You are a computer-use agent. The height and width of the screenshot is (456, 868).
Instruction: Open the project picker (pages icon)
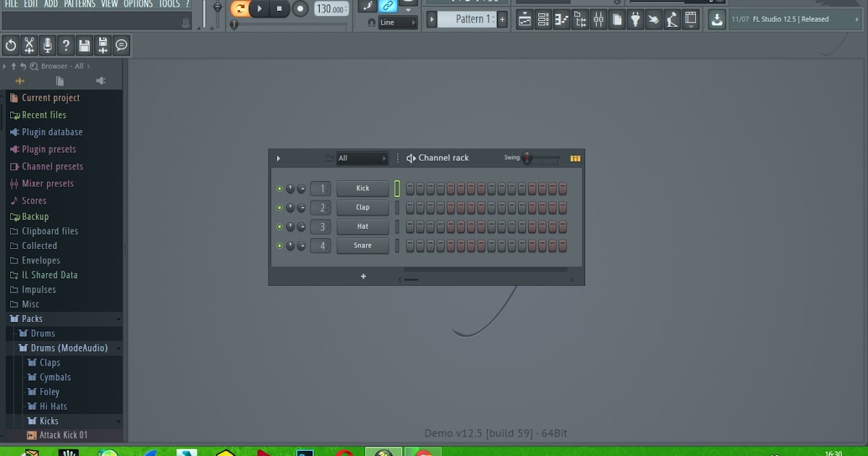pos(617,20)
